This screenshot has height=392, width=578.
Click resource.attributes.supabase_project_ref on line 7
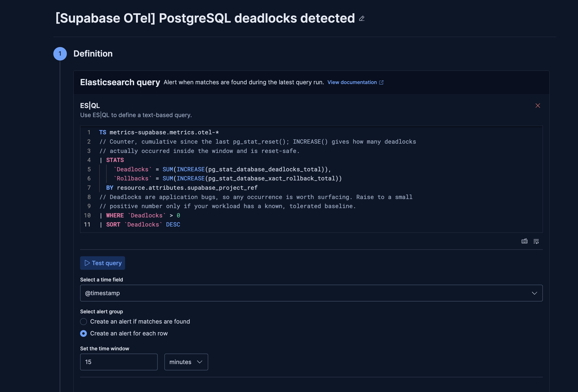tap(187, 188)
